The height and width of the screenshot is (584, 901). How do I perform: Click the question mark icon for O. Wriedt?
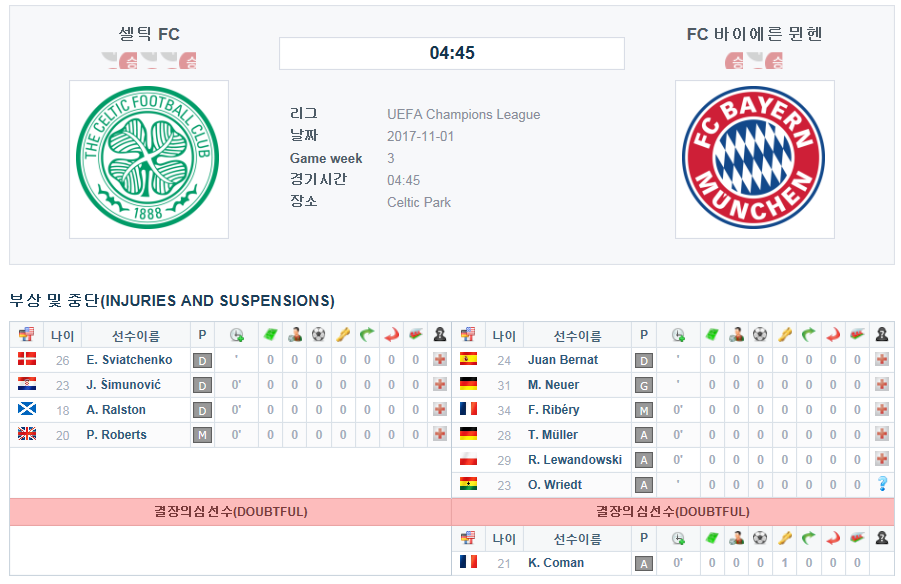tap(882, 484)
